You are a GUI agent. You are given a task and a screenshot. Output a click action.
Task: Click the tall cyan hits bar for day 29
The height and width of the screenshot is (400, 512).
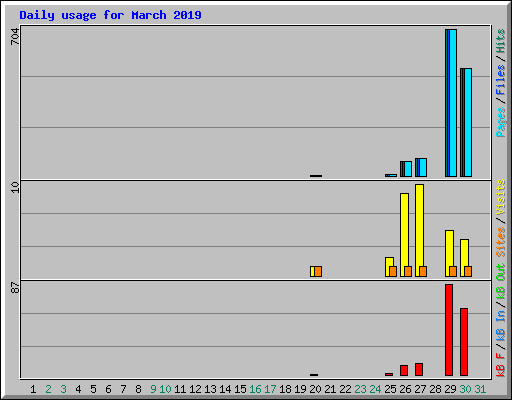(453, 103)
